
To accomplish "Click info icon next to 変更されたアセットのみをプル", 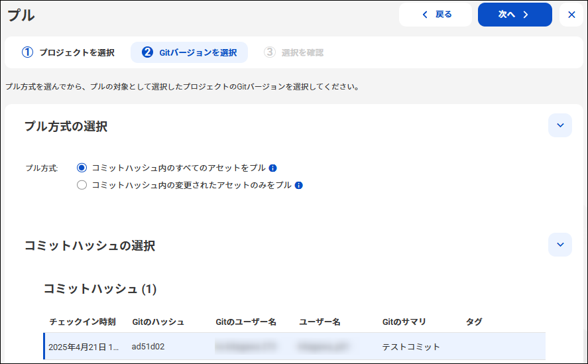I will click(x=299, y=186).
